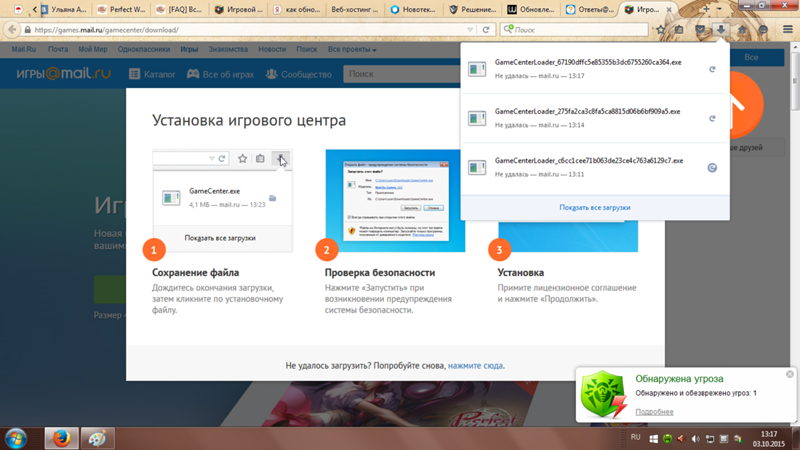Open 'Новости' in the top bar
Image resolution: width=800 pixels, height=450 pixels.
[272, 49]
